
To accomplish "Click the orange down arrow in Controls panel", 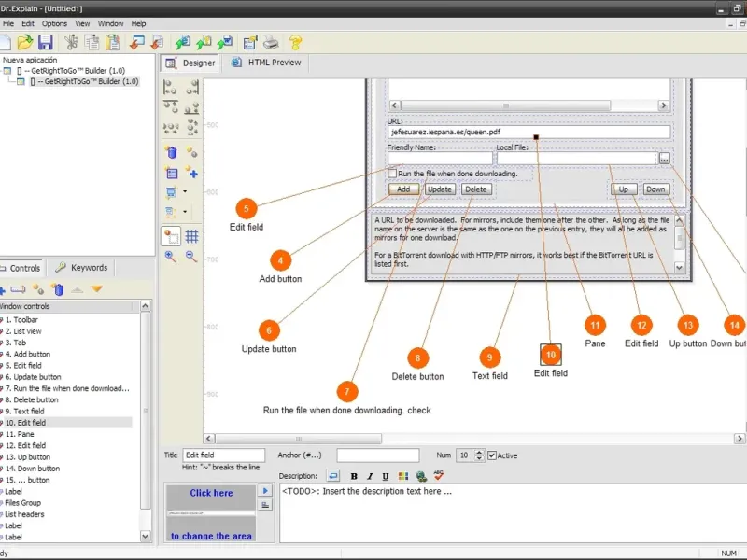I will click(97, 289).
